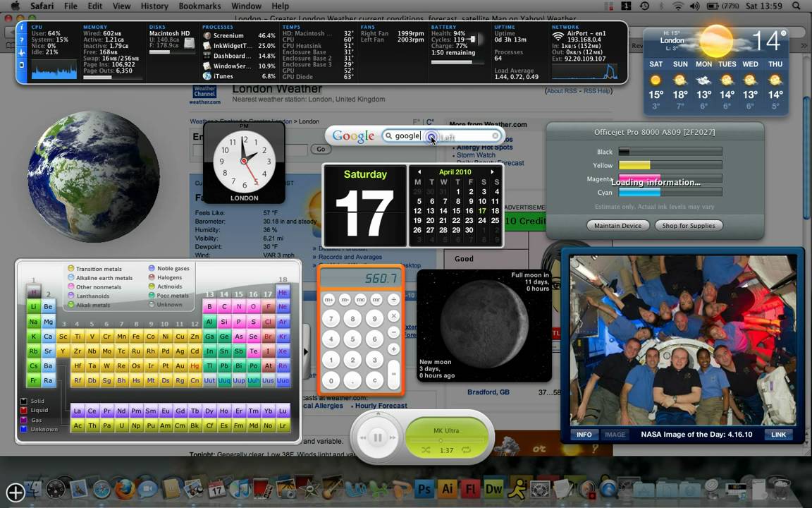The width and height of the screenshot is (812, 508).
Task: Select Helium (He) in the periodic table
Action: pos(283,293)
